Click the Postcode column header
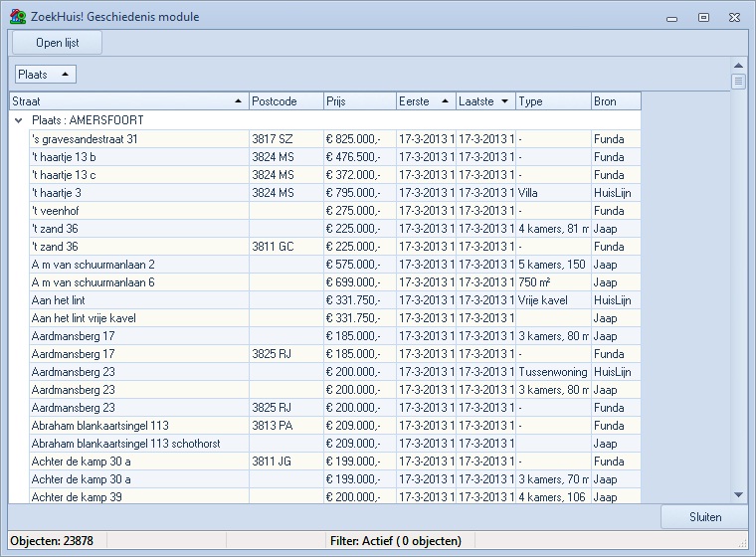This screenshot has height=557, width=756. point(285,101)
